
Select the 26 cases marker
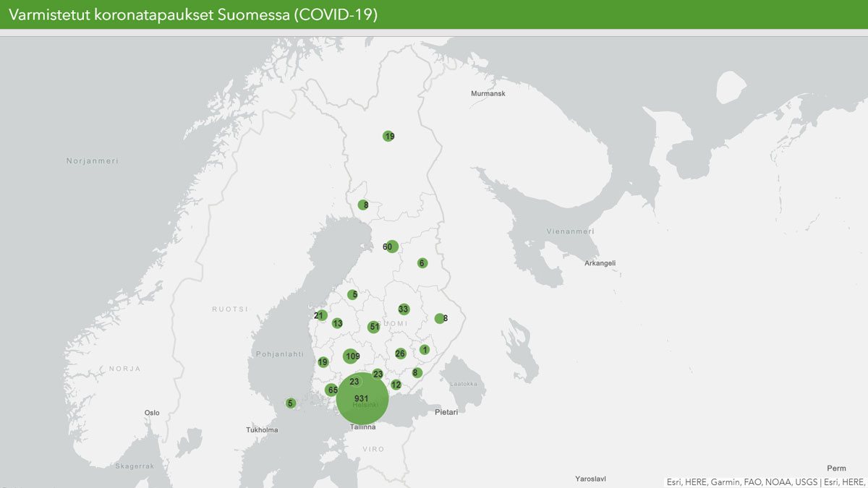point(400,354)
